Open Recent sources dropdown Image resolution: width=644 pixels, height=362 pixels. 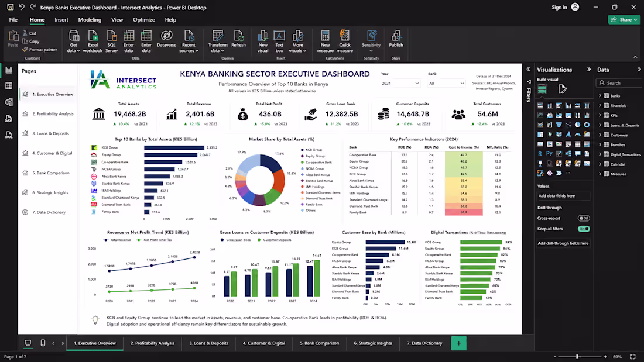coord(189,42)
